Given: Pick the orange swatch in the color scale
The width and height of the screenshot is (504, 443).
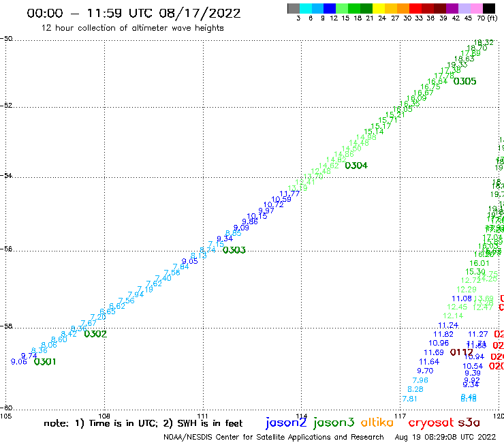Looking at the screenshot, I should [403, 8].
